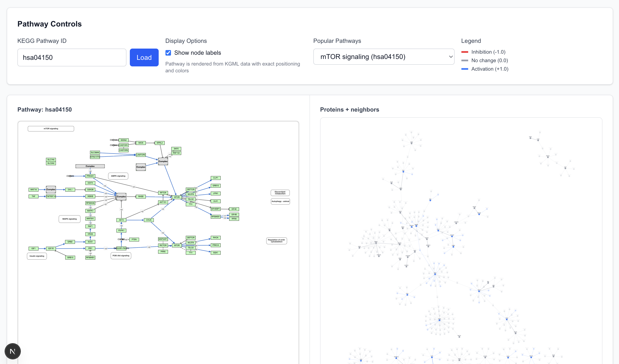The width and height of the screenshot is (619, 364).
Task: Click the Autophagy - animal pathway box
Action: [x=280, y=201]
